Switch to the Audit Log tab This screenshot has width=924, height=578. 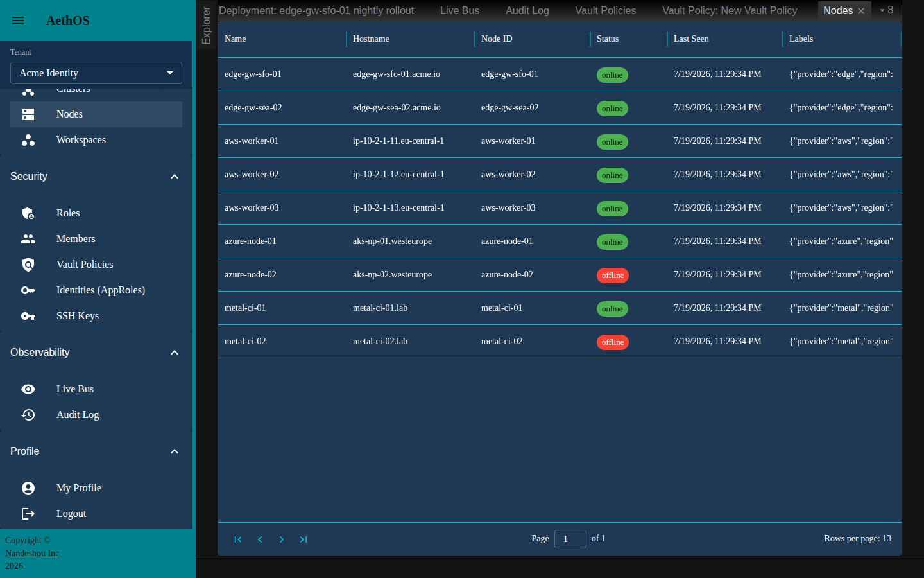527,11
